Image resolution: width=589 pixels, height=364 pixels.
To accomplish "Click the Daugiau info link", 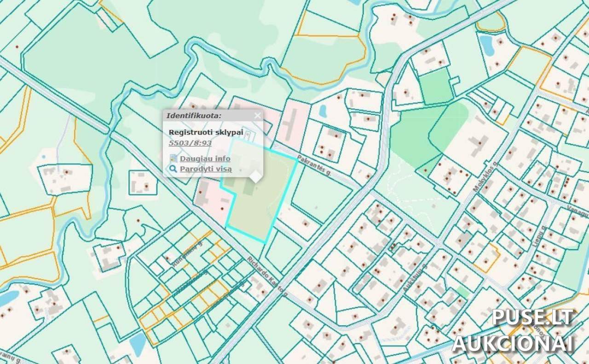I will pyautogui.click(x=205, y=159).
